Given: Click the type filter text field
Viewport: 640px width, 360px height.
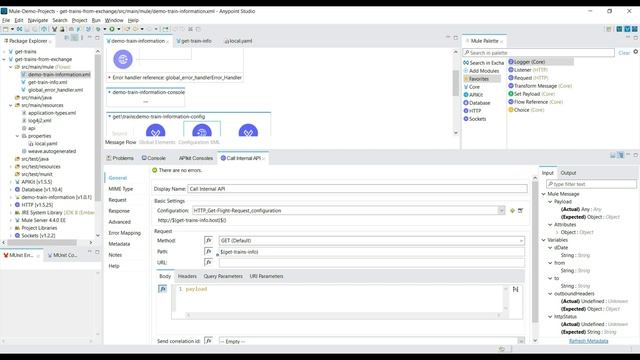Looking at the screenshot, I should tap(591, 184).
